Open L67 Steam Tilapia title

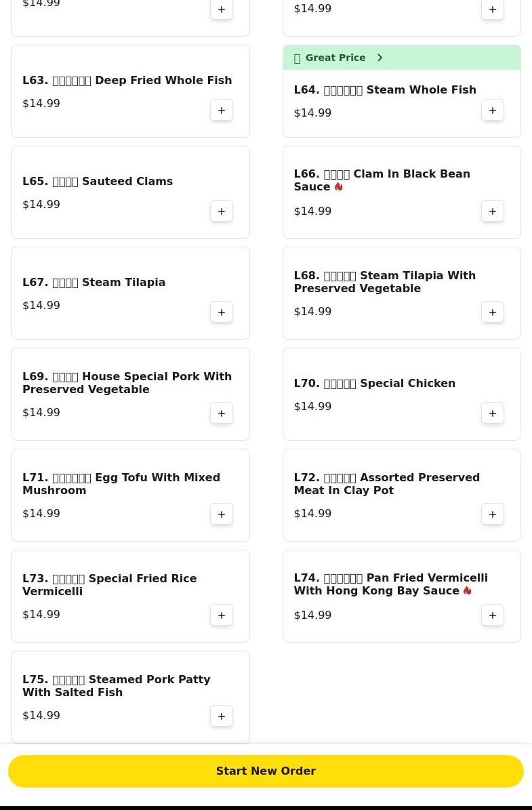pos(94,283)
